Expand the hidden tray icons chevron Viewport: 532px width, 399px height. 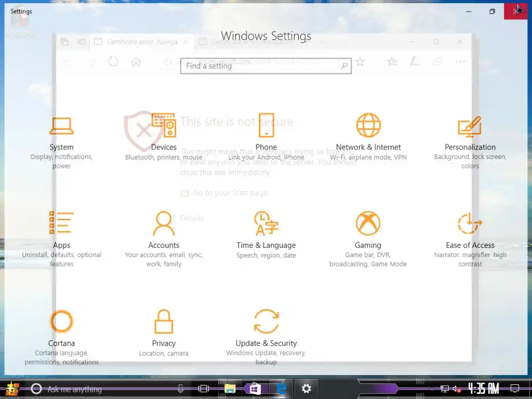pyautogui.click(x=432, y=389)
